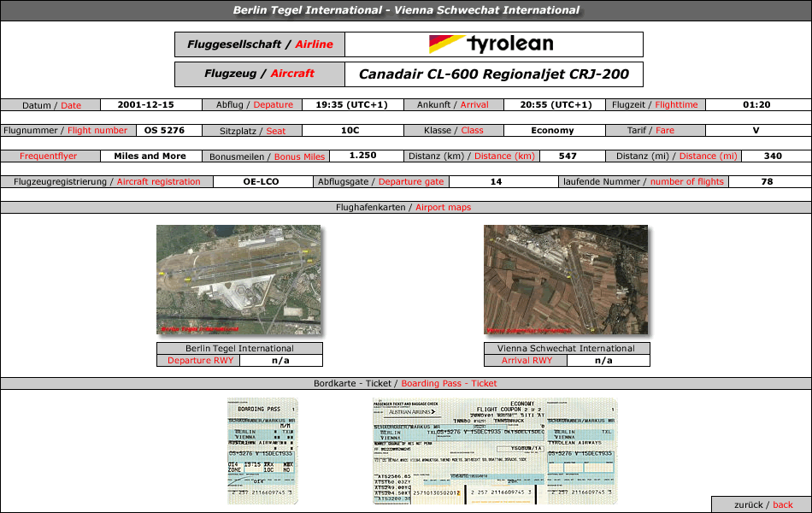
Task: Select the aircraft name Canadair CL-600 Regionaljet CRJ-200
Action: [494, 74]
